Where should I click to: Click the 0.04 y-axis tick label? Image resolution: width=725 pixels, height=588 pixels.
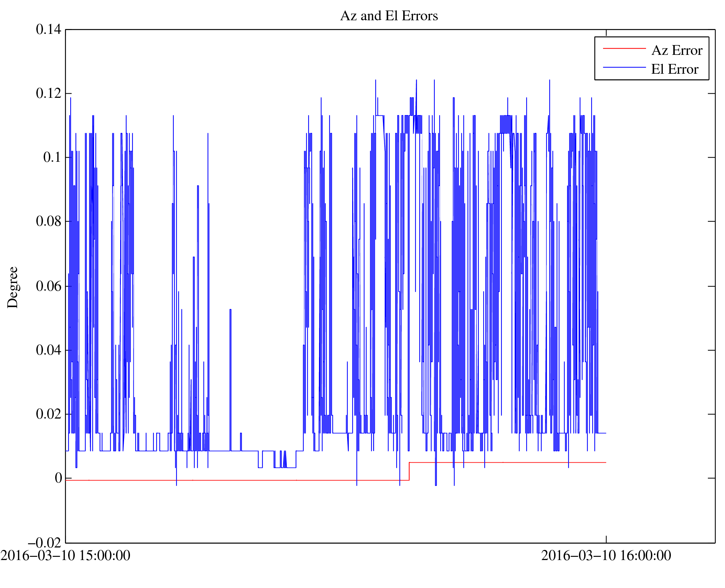tap(49, 350)
